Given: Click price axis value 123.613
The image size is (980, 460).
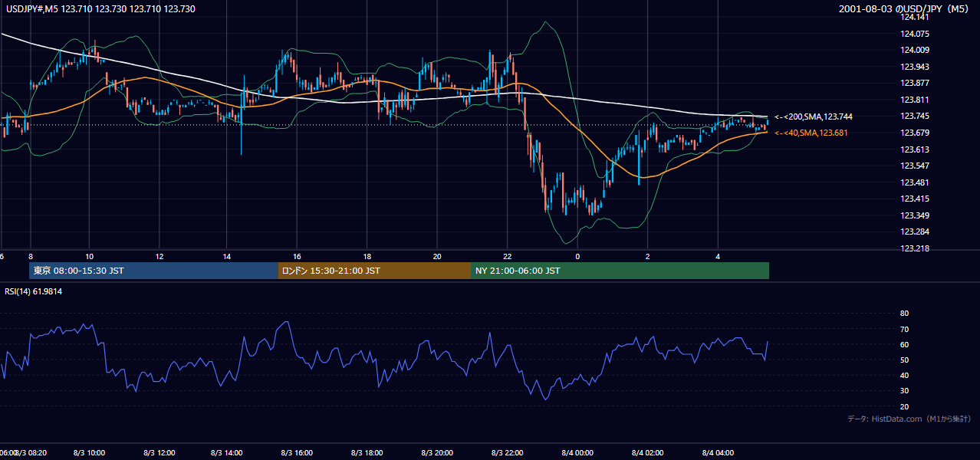Looking at the screenshot, I should coord(916,149).
